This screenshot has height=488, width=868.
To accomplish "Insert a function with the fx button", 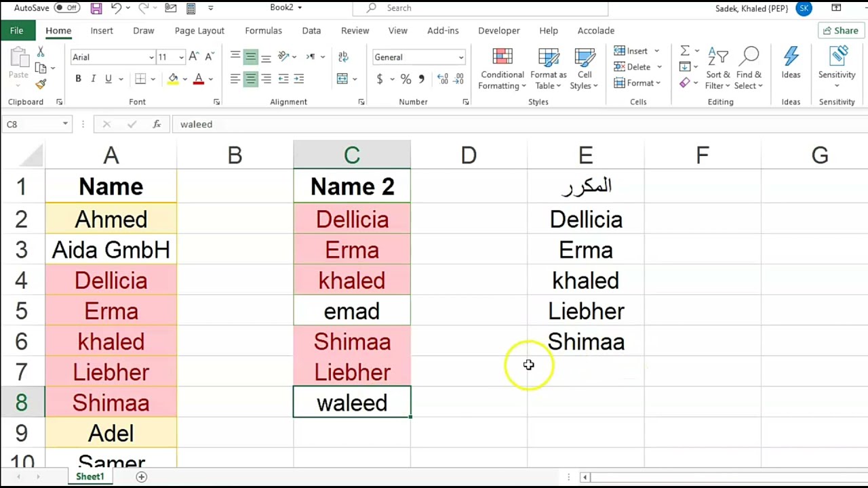I will (157, 124).
